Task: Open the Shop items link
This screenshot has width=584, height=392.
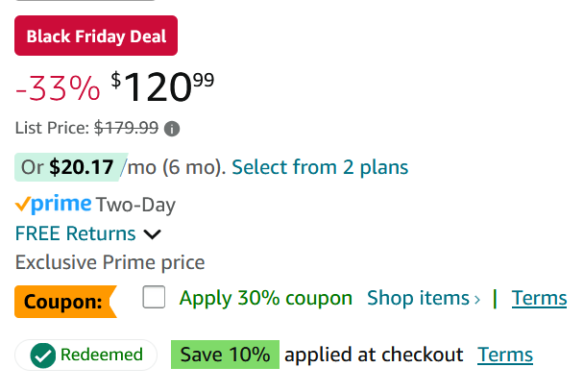Action: click(418, 298)
